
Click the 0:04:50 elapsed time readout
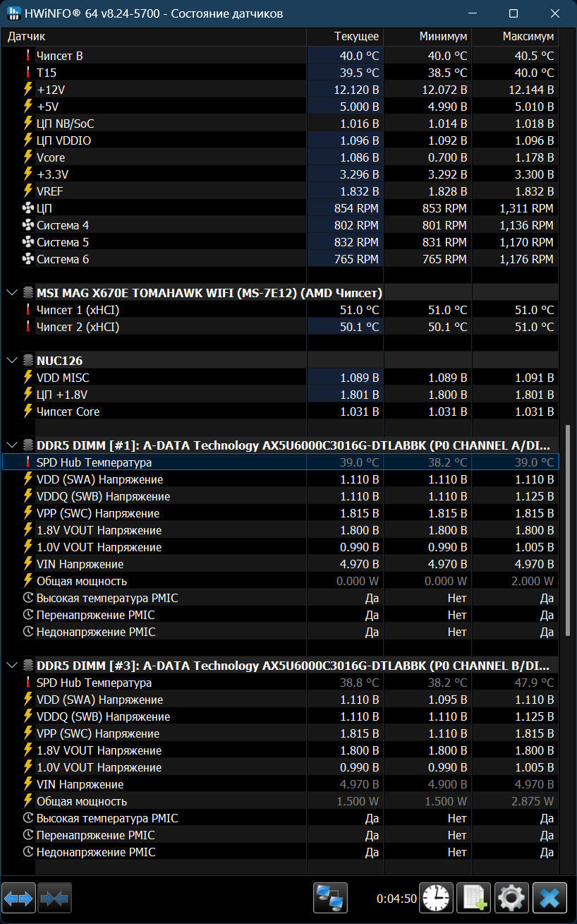pyautogui.click(x=396, y=899)
